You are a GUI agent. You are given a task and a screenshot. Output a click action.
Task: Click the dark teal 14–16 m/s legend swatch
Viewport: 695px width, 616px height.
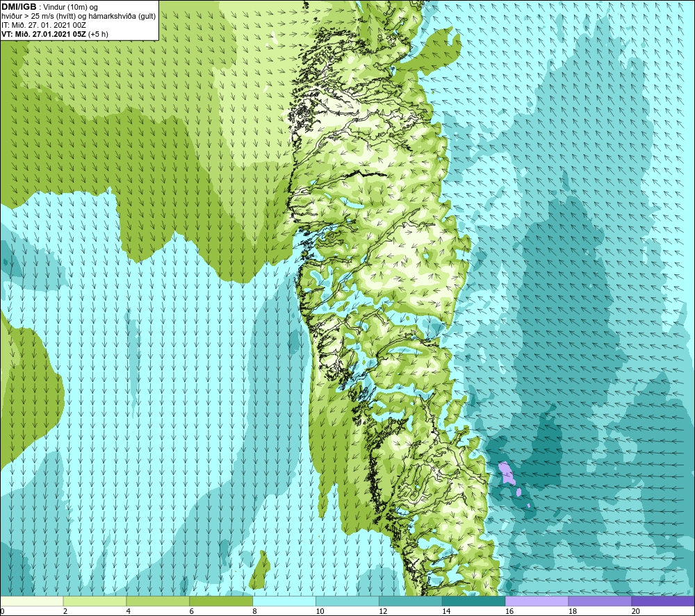point(473,601)
